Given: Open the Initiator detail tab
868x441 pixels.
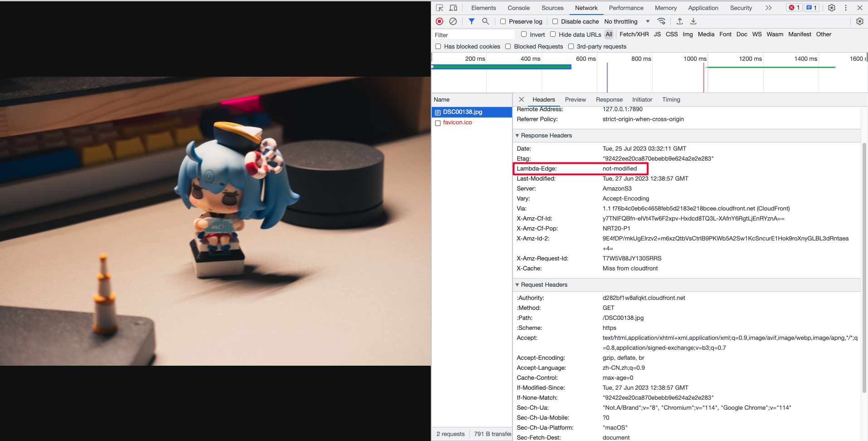Looking at the screenshot, I should coord(642,99).
